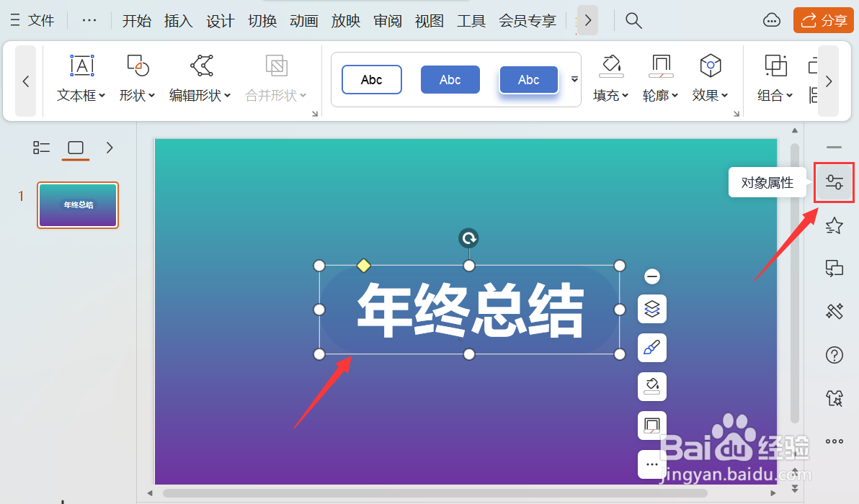
Task: Open the 文件 menu
Action: (40, 20)
